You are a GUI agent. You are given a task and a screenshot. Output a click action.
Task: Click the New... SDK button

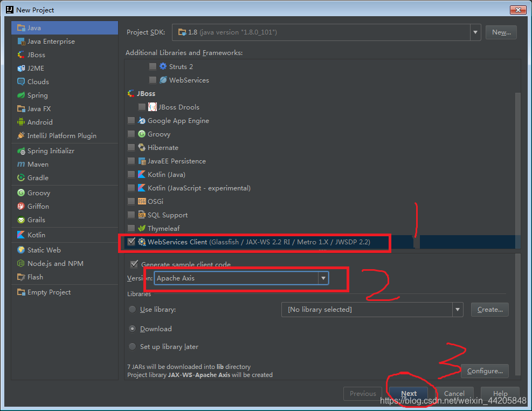click(x=501, y=32)
